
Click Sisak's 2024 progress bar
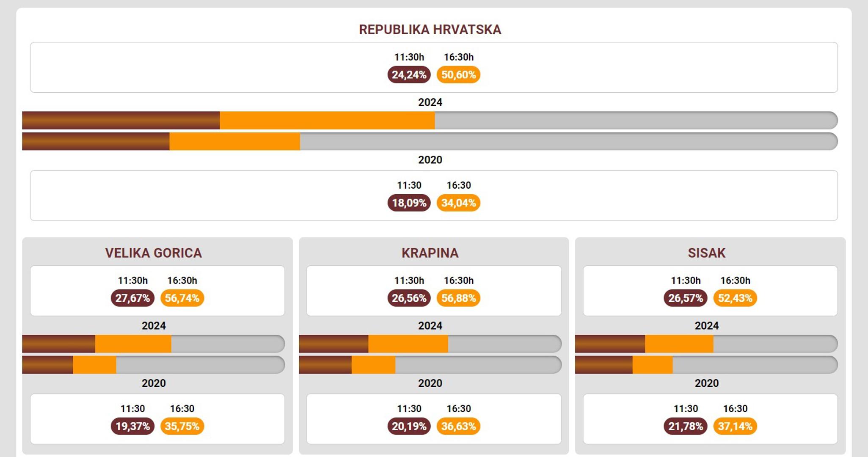coord(706,344)
